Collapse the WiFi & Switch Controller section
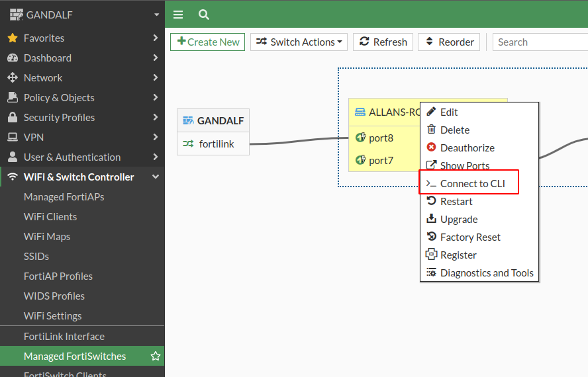Screen dimensions: 588x377 (156, 177)
